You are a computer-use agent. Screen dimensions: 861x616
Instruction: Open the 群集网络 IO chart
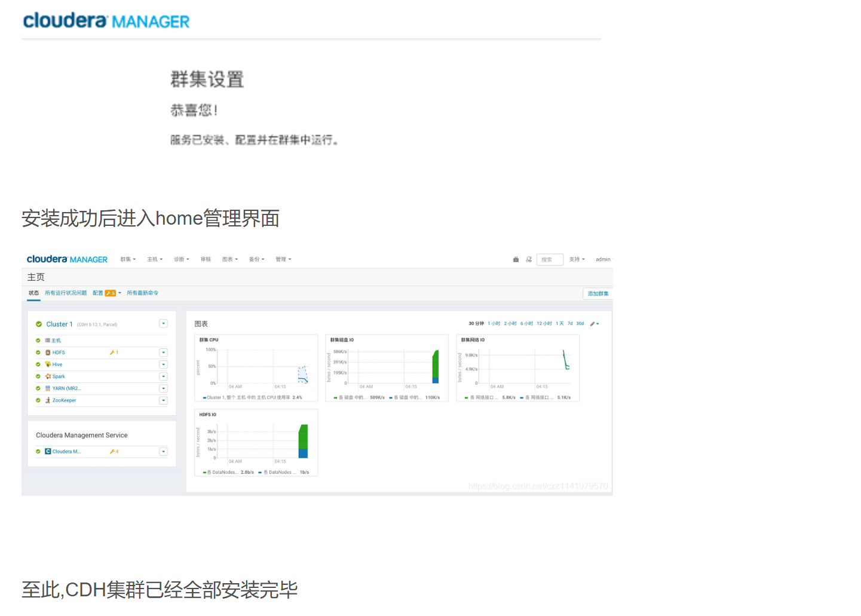pyautogui.click(x=517, y=368)
